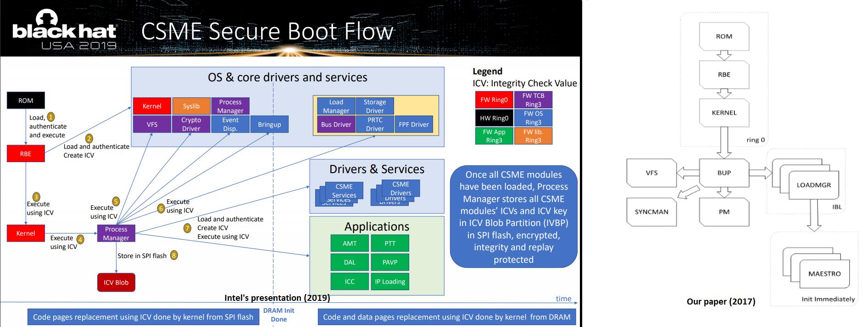Click the 'Intel's presentation (2019)' caption

[277, 298]
